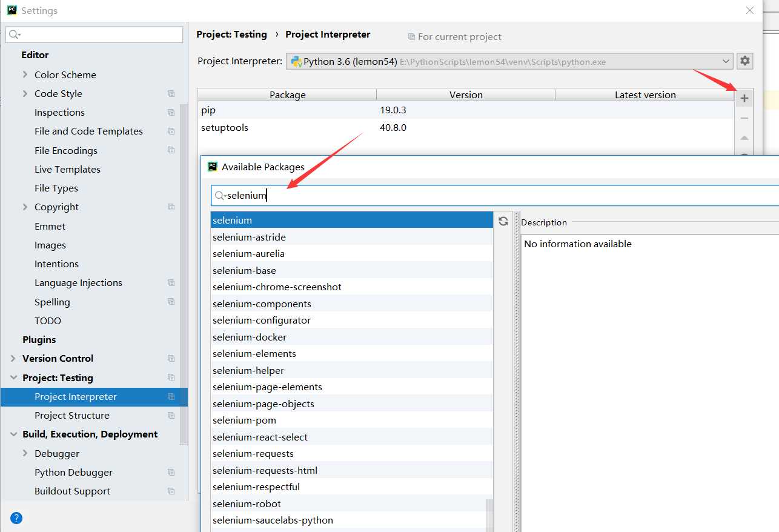Open the Project Interpreter dropdown

click(509, 61)
